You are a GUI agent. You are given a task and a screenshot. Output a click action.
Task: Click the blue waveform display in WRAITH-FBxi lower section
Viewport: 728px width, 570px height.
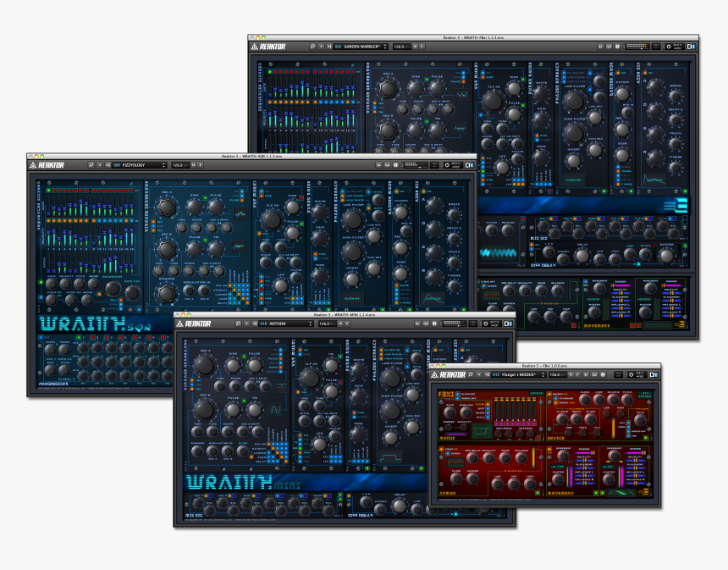point(499,252)
